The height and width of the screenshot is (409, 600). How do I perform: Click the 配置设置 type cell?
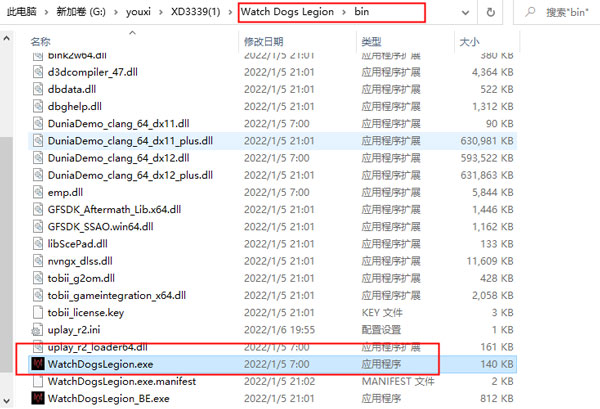(381, 330)
